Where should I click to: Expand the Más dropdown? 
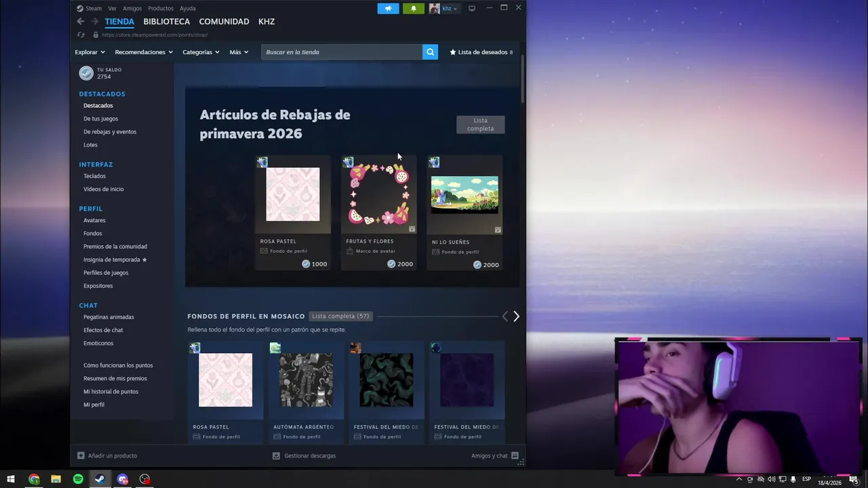pos(239,52)
